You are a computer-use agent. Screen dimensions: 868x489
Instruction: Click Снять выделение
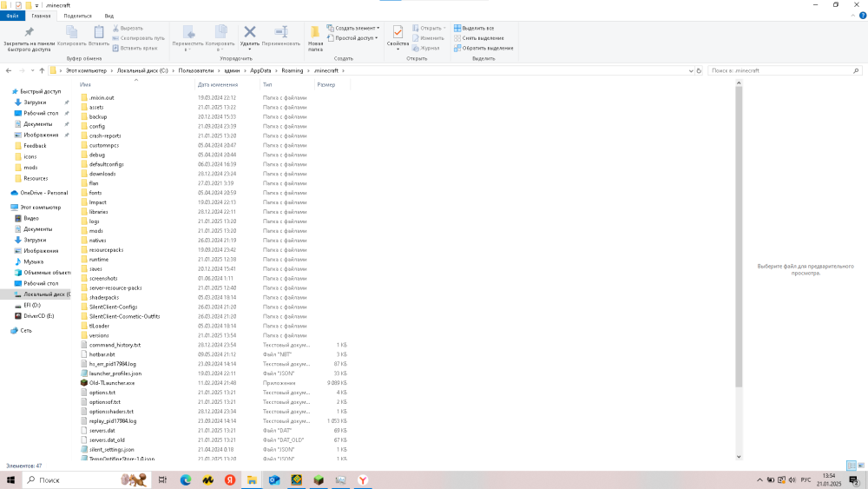point(479,38)
